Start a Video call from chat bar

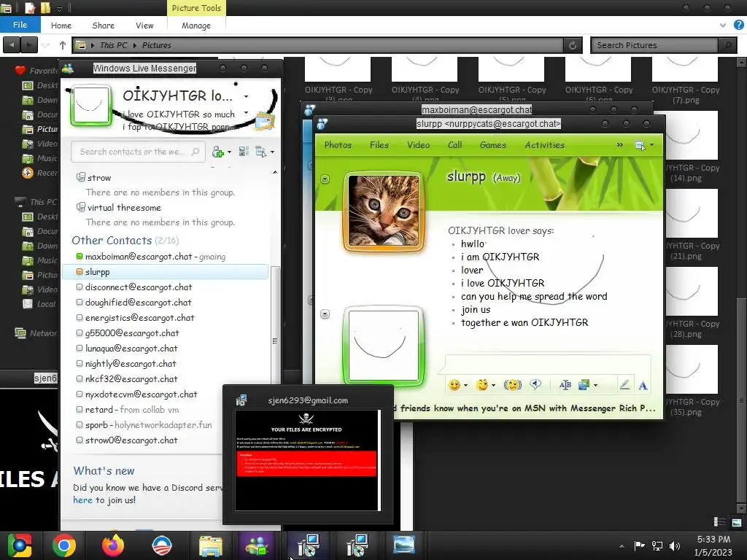[x=418, y=145]
